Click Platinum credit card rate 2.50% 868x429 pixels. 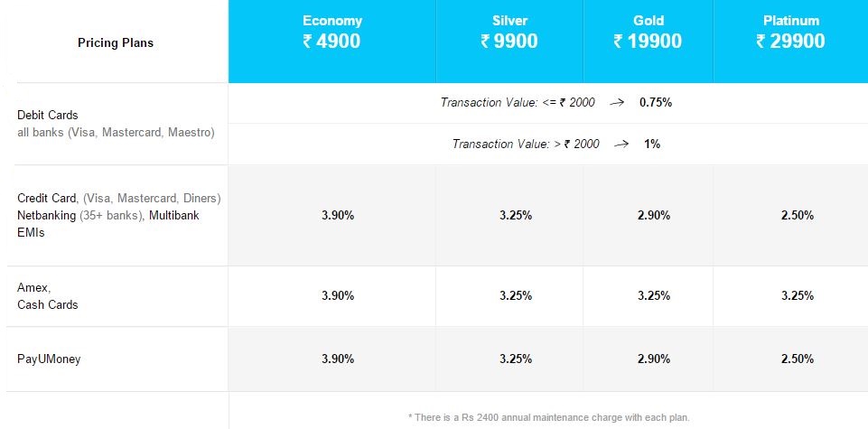click(798, 215)
